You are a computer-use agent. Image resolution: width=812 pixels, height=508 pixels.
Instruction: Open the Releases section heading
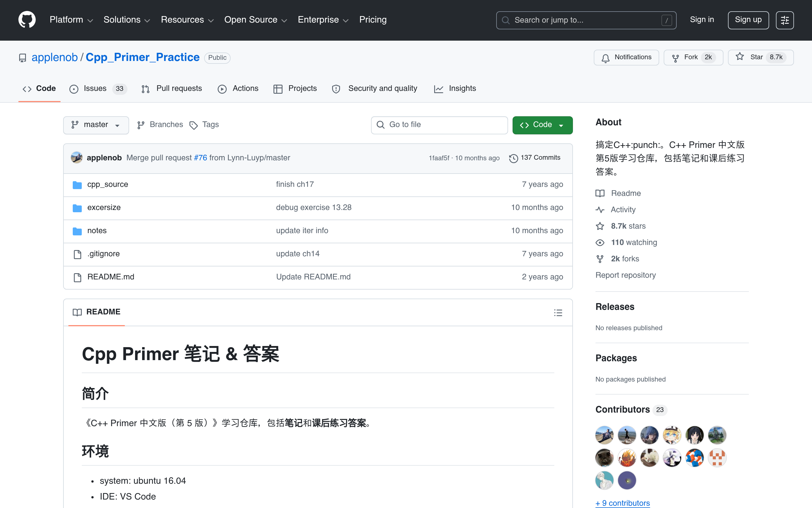[615, 307]
